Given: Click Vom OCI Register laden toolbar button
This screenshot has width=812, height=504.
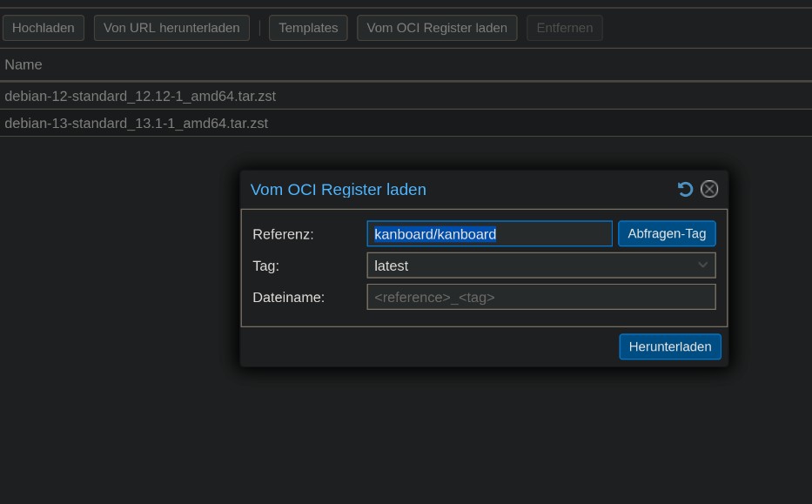Looking at the screenshot, I should pyautogui.click(x=437, y=28).
